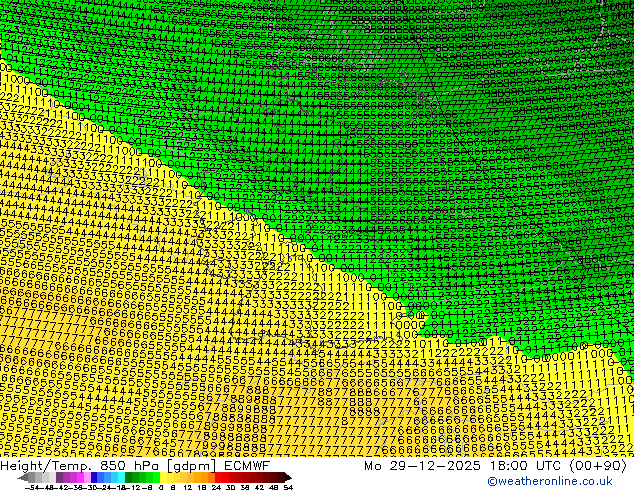634x490 pixels.
Task: Click the Mo 29-12-2025 18:00 UTC timestamp
Action: tap(495, 466)
